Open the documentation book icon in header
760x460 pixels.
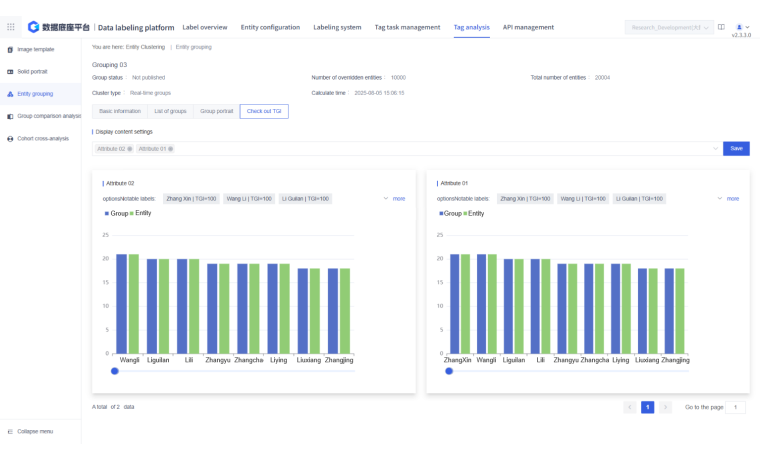(721, 27)
